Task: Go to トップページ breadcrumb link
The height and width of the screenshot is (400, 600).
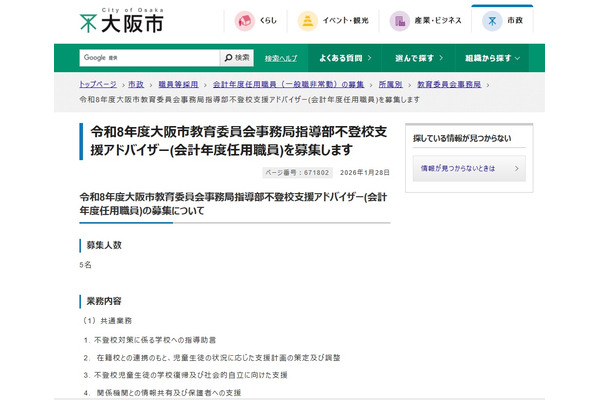Action: pyautogui.click(x=98, y=84)
